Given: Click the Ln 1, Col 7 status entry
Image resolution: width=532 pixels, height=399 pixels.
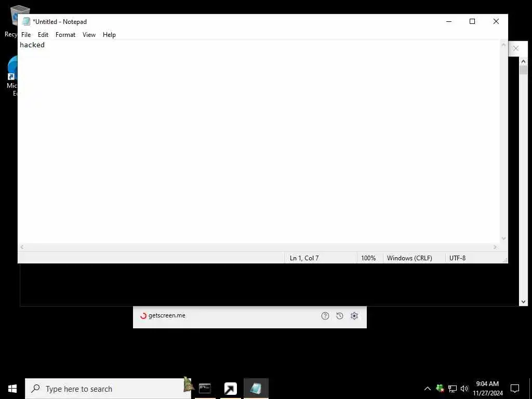Looking at the screenshot, I should (304, 258).
